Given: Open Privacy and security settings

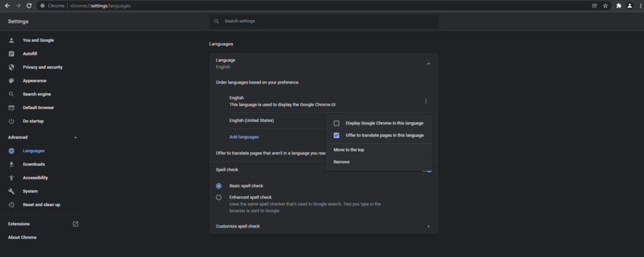Looking at the screenshot, I should (43, 67).
